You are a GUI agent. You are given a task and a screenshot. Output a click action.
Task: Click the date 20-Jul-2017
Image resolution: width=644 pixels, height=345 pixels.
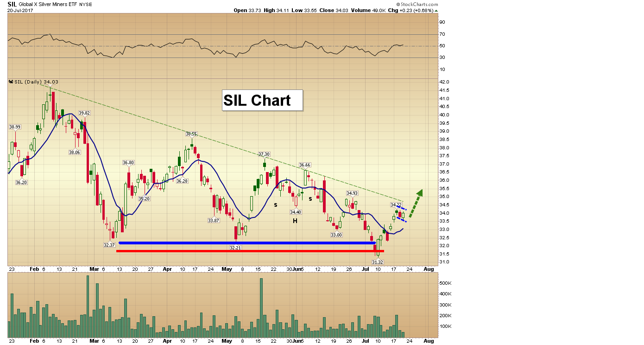(19, 10)
